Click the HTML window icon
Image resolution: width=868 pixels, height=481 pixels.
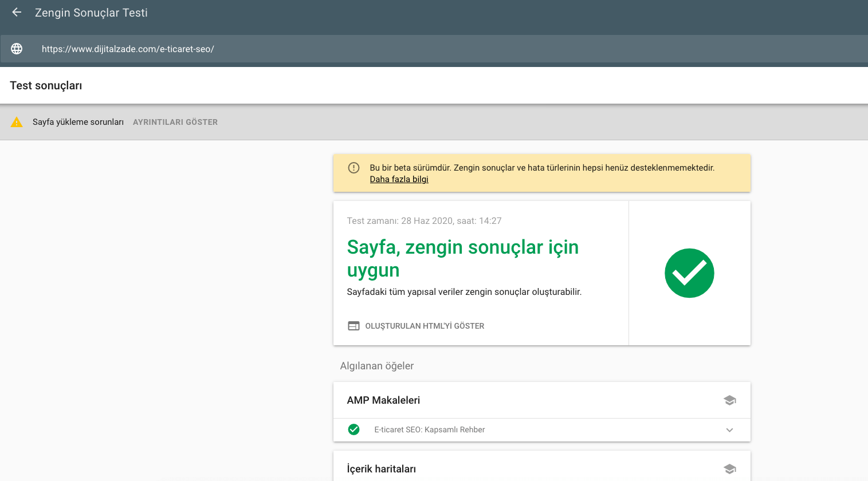point(354,326)
